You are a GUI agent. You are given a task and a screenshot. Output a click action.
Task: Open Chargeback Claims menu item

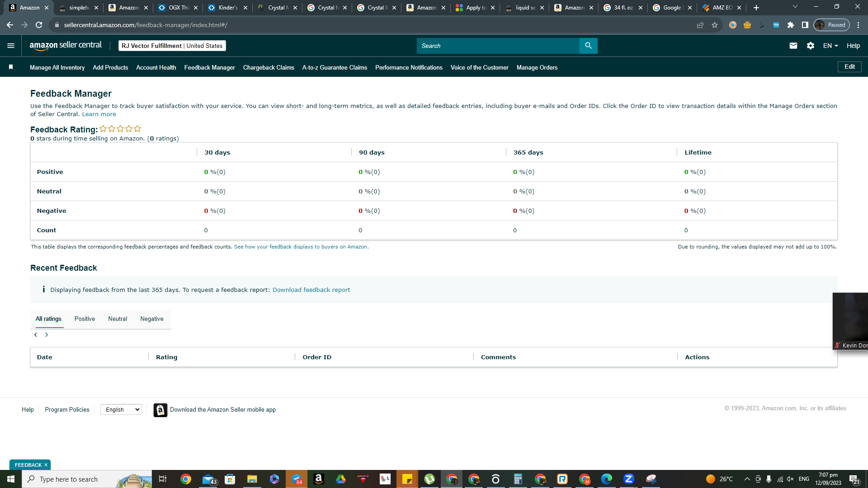click(269, 67)
